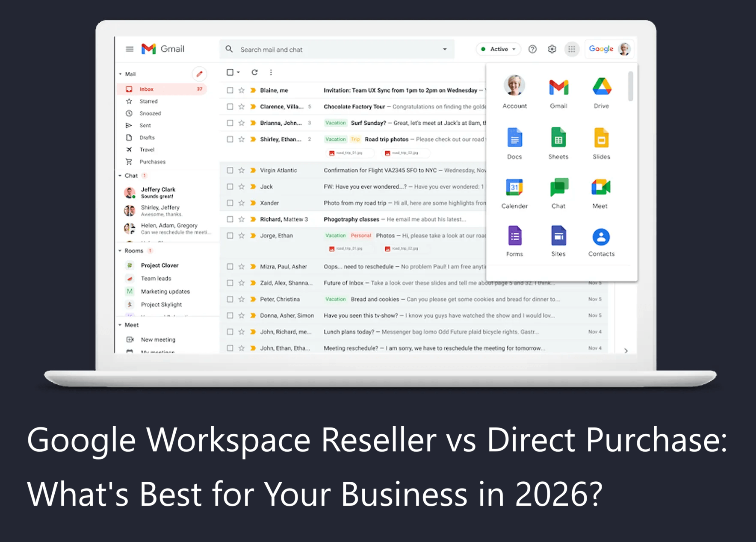
Task: Start a New meeting
Action: click(158, 339)
